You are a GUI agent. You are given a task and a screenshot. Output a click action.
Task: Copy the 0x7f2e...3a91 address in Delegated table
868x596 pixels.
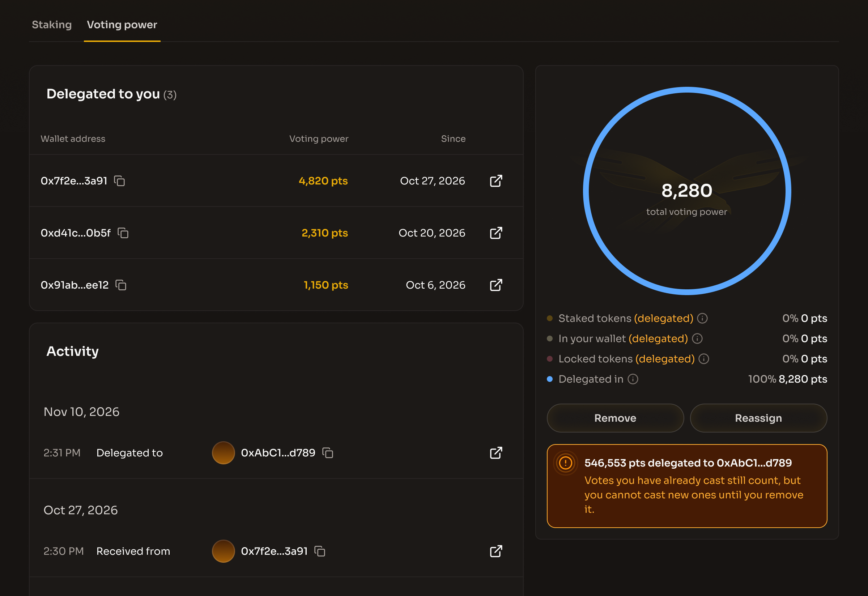coord(119,181)
